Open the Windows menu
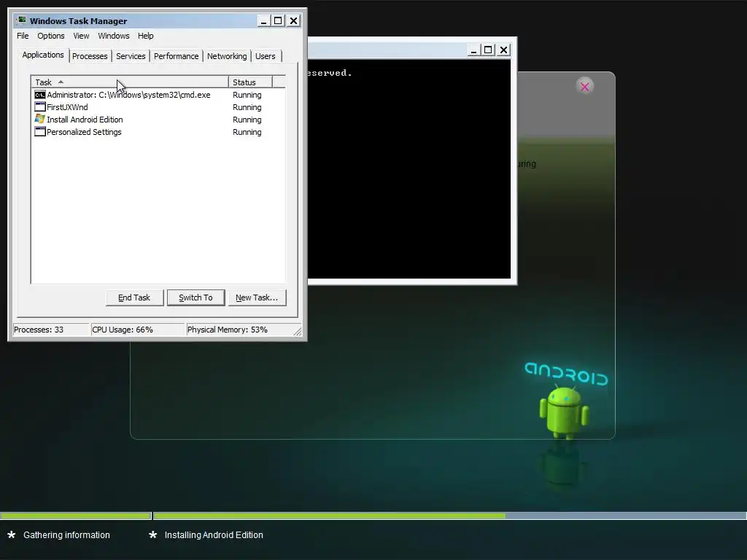Viewport: 747px width, 560px height. [113, 36]
